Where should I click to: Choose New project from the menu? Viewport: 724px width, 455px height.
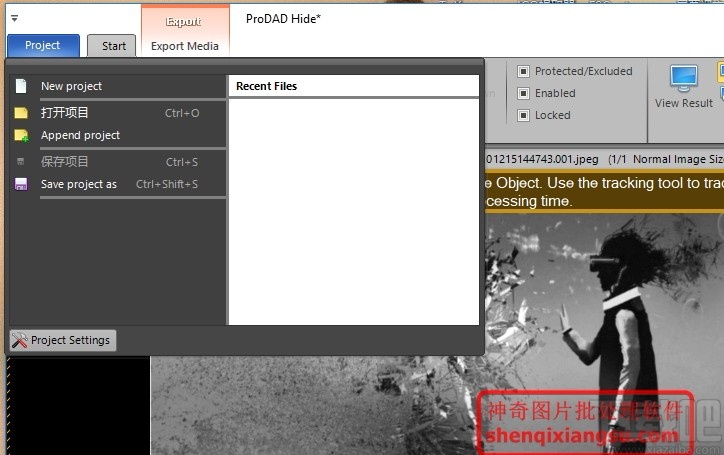(x=118, y=86)
